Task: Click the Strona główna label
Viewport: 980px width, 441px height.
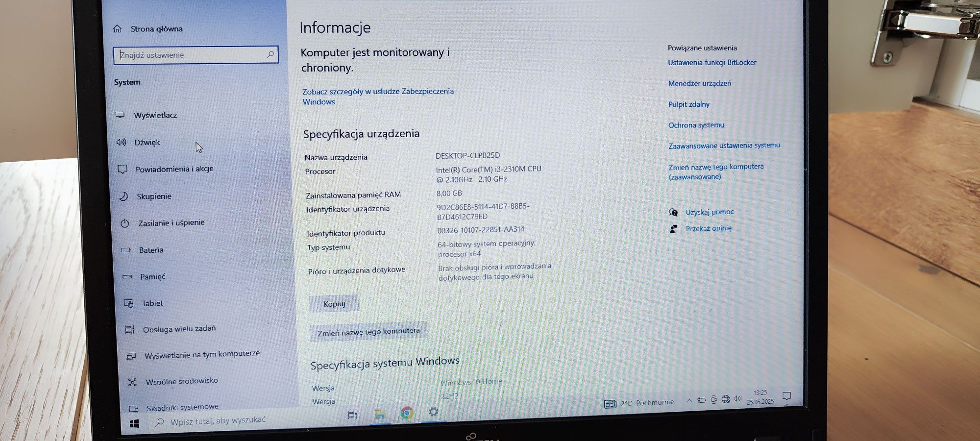Action: pyautogui.click(x=156, y=29)
